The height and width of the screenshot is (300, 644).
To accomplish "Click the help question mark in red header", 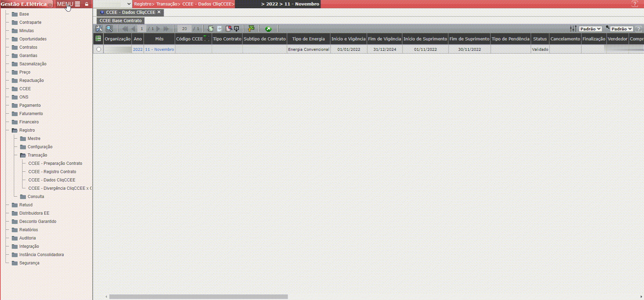I will [635, 4].
